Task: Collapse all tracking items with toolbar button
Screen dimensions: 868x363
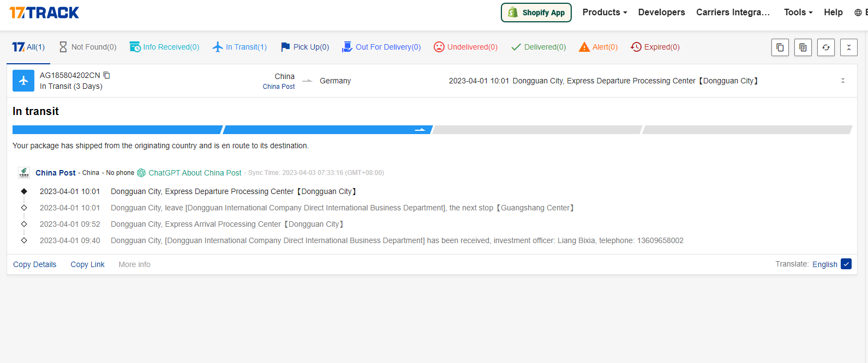Action: coord(849,47)
